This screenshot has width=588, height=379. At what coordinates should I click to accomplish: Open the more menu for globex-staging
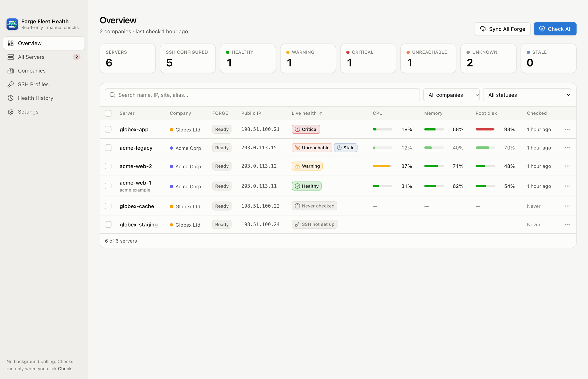(567, 225)
